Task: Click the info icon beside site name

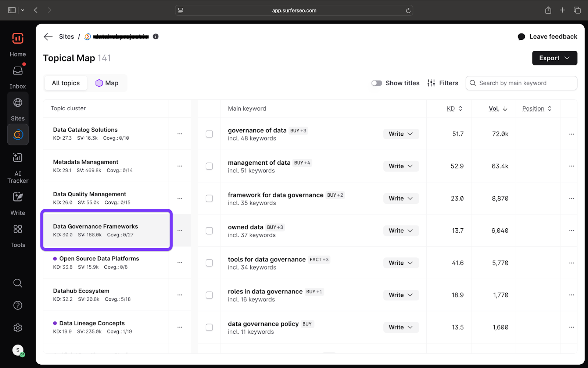Action: (156, 36)
